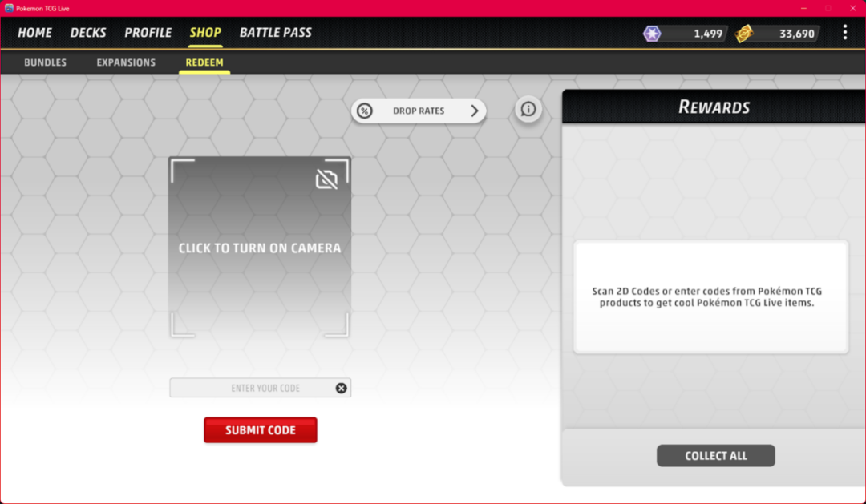
Task: Select the REDEEM sub-tab
Action: (204, 62)
